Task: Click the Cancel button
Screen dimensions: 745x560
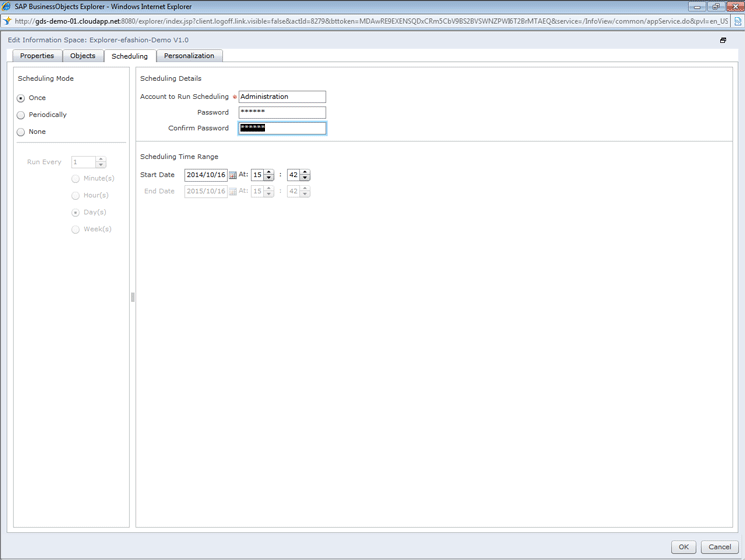Action: [x=719, y=547]
